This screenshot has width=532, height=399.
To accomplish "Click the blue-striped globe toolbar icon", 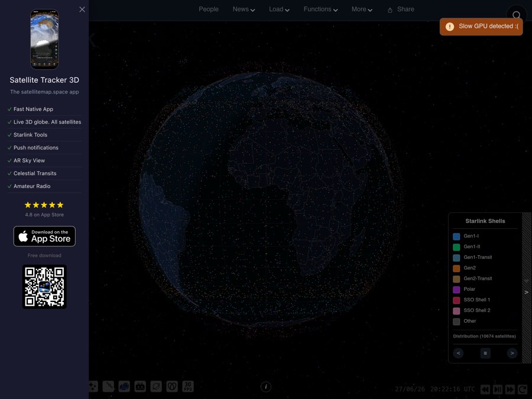I will click(124, 386).
